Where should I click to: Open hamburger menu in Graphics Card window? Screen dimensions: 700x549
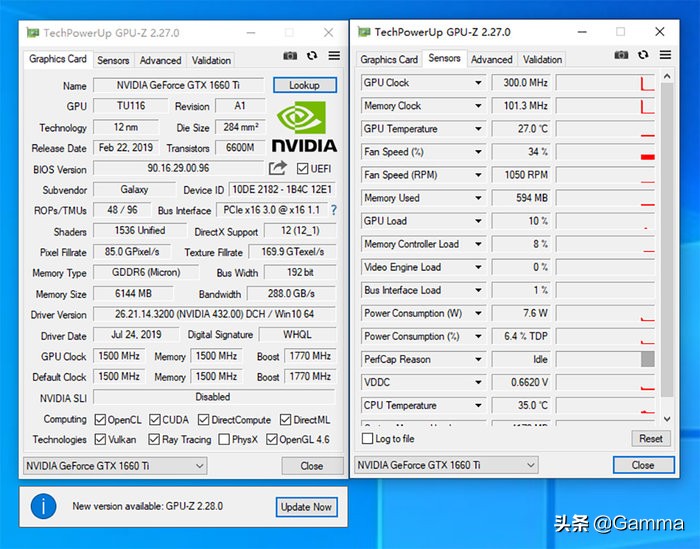(x=334, y=55)
